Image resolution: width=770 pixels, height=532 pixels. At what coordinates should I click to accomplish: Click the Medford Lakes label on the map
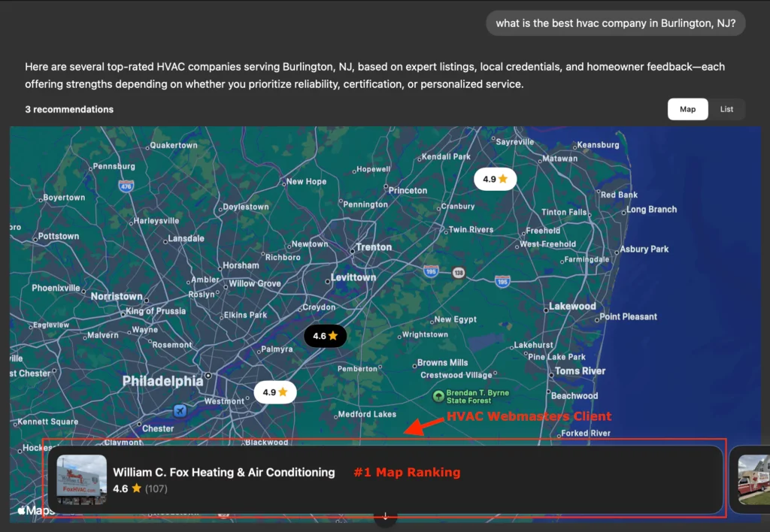(367, 414)
